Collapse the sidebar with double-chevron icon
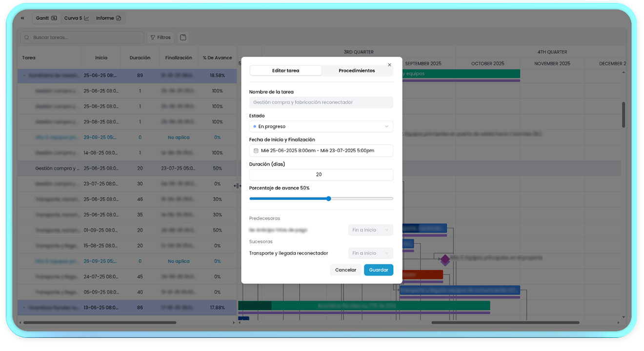644x351 pixels. (22, 18)
